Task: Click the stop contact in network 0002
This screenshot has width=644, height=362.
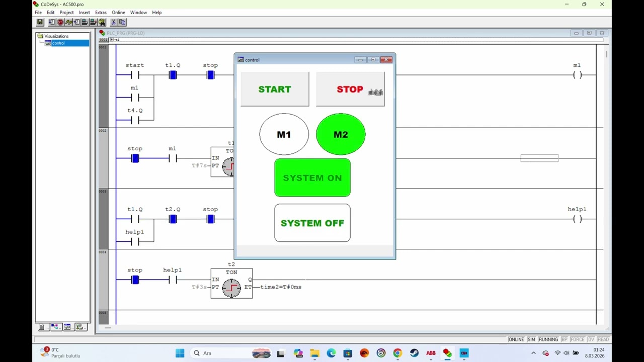Action: (x=135, y=158)
